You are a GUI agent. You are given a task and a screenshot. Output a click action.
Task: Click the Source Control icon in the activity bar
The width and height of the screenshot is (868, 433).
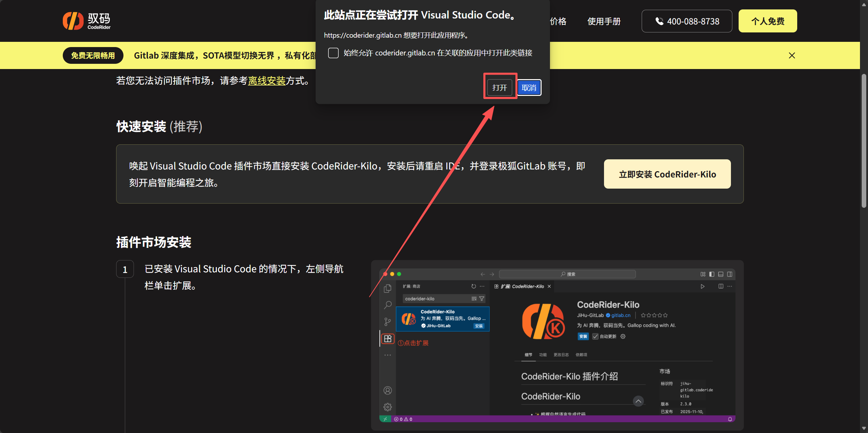387,321
